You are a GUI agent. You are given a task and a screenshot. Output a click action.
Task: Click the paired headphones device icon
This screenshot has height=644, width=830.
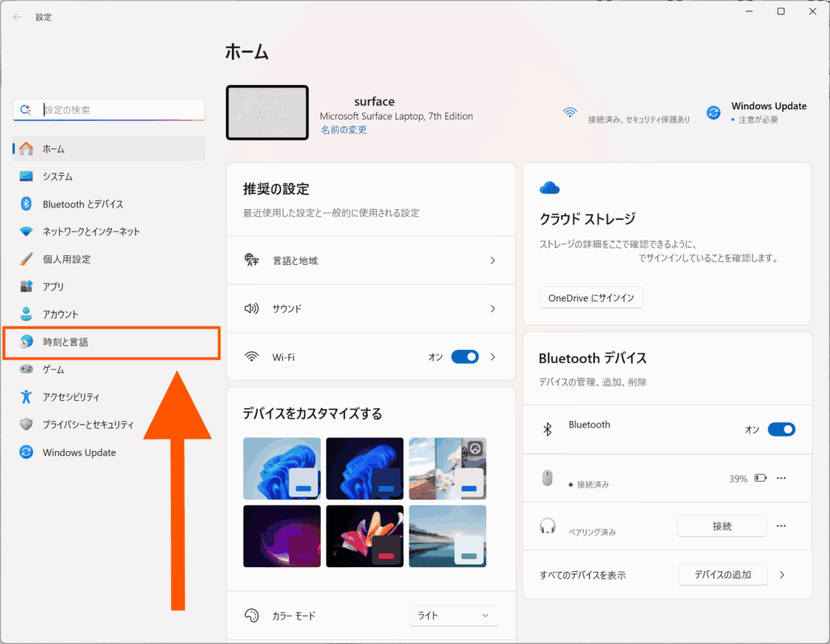pos(547,526)
